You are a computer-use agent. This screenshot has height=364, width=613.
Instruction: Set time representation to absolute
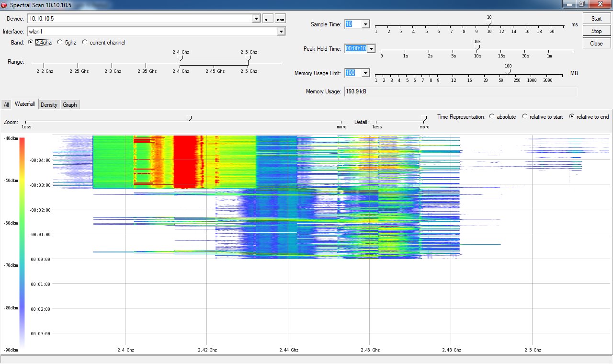click(492, 117)
